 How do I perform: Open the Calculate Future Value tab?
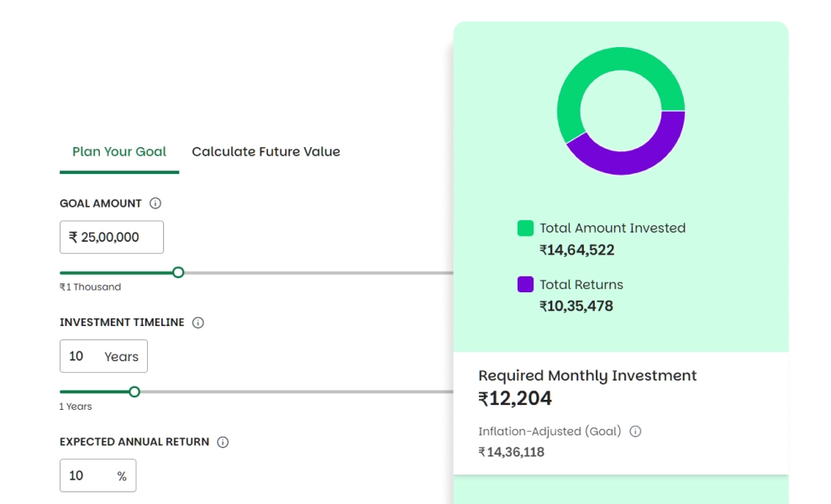266,152
